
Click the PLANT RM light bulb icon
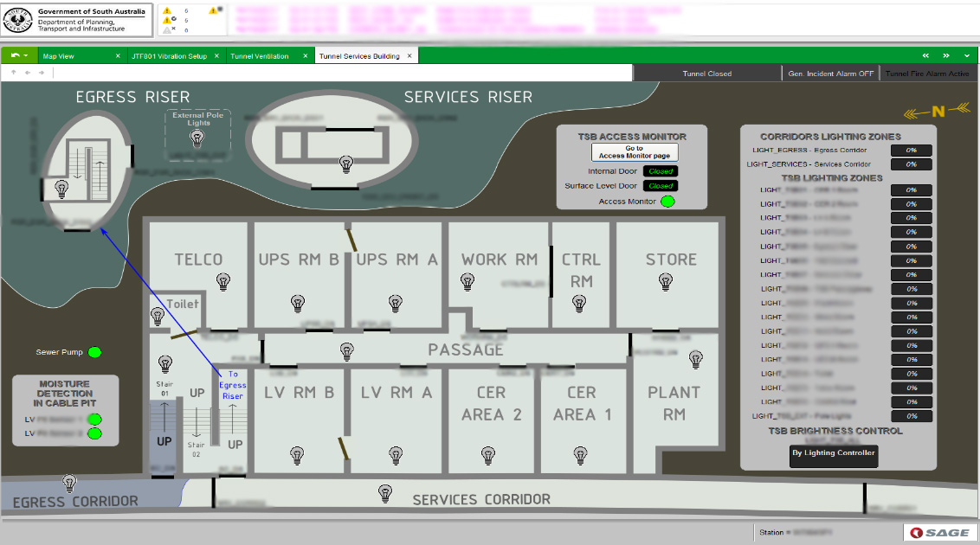coord(695,358)
